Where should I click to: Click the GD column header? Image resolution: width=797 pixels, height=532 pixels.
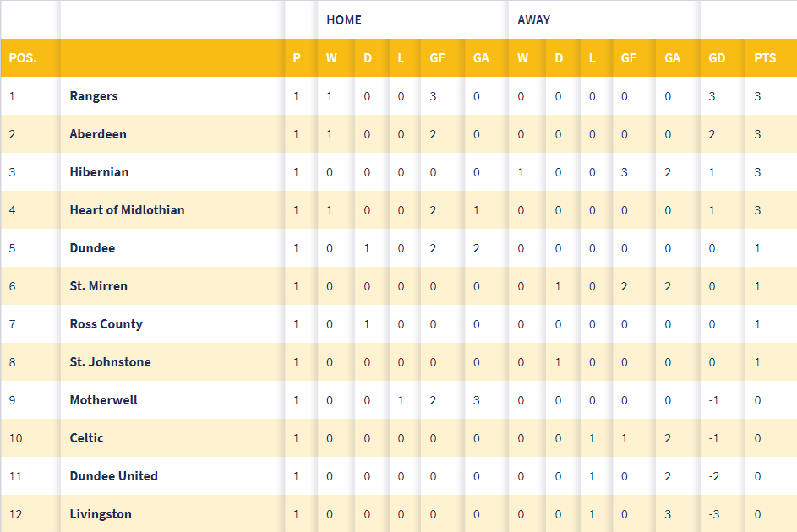[718, 58]
